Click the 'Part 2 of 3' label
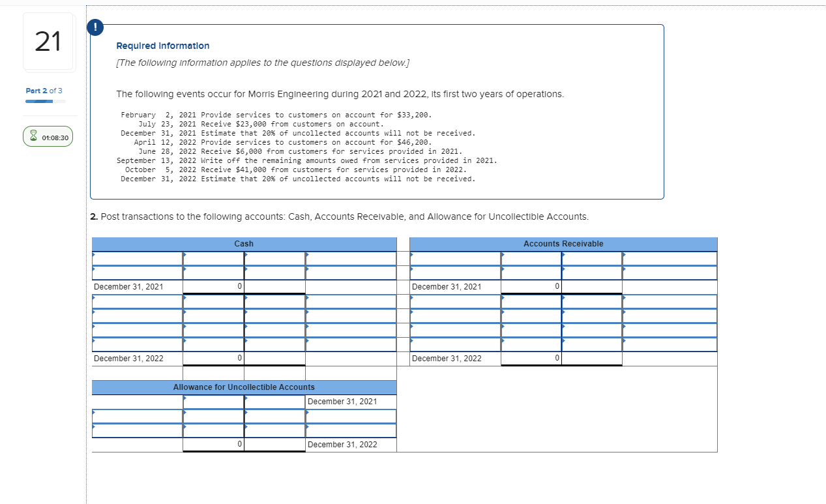The height and width of the screenshot is (504, 826). click(x=44, y=90)
